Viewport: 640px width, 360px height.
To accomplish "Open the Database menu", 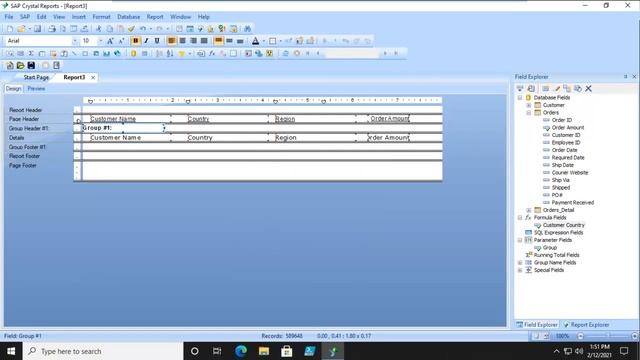I will [129, 17].
